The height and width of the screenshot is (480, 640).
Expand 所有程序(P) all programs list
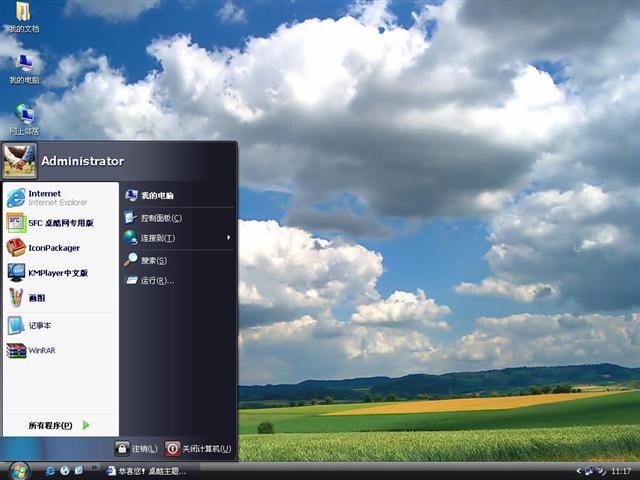(60, 425)
